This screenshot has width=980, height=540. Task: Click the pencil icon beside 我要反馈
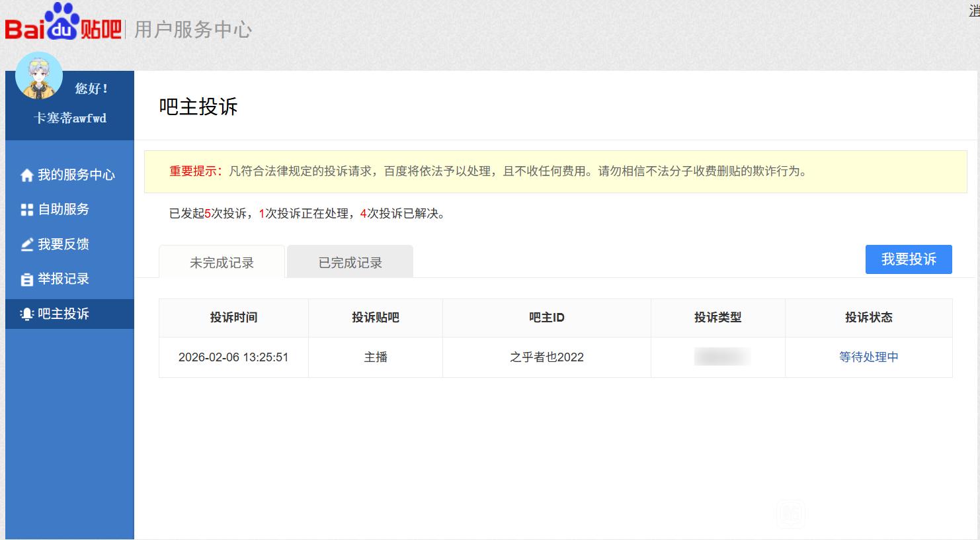(x=27, y=245)
